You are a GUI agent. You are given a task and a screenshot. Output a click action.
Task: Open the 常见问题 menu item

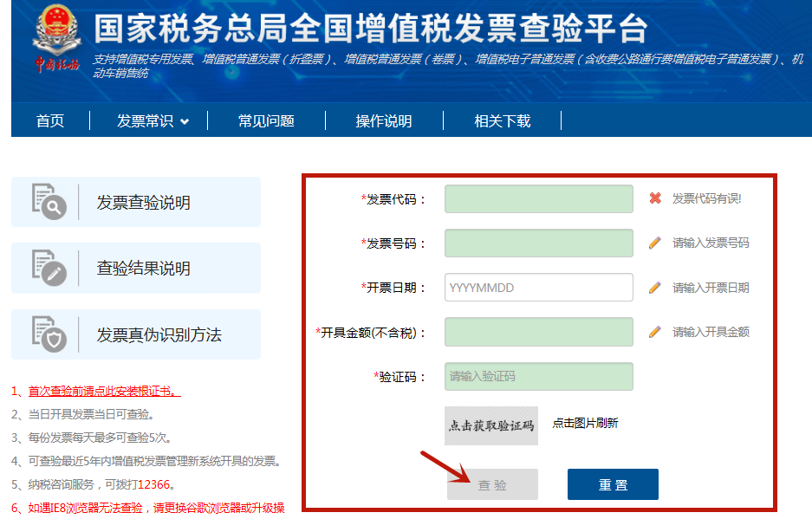(x=266, y=121)
